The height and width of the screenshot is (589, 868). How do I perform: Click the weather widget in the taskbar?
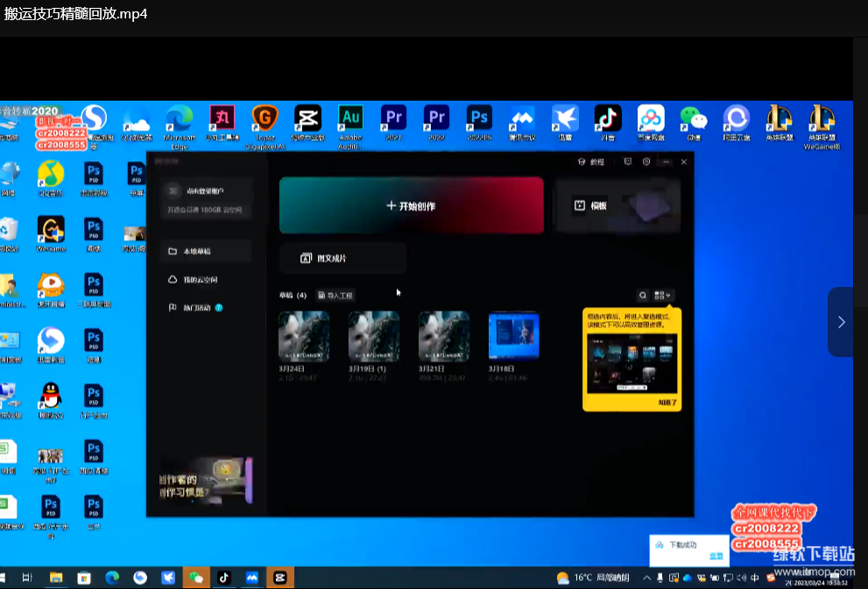pyautogui.click(x=593, y=578)
